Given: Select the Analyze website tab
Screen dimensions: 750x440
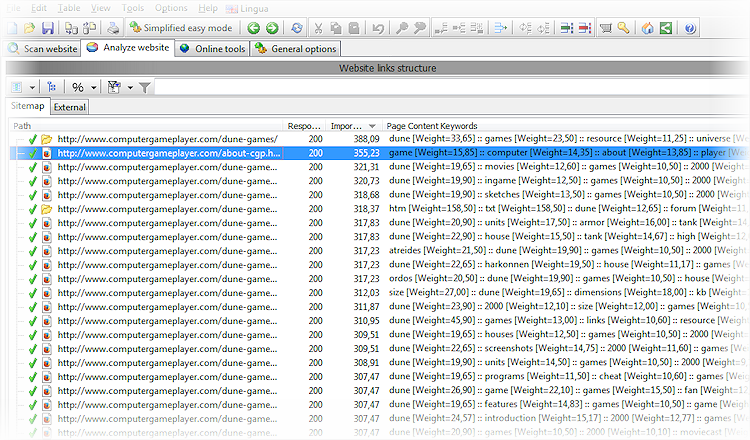Looking at the screenshot, I should 128,48.
